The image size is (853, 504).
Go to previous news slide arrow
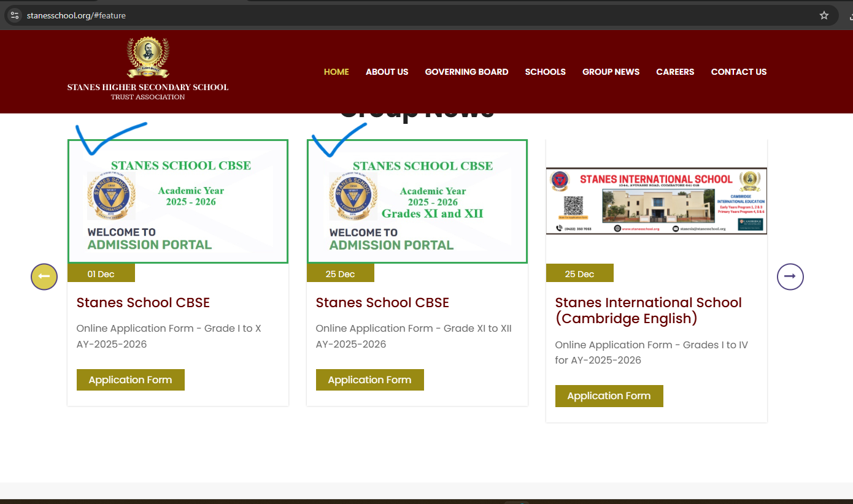coord(44,277)
